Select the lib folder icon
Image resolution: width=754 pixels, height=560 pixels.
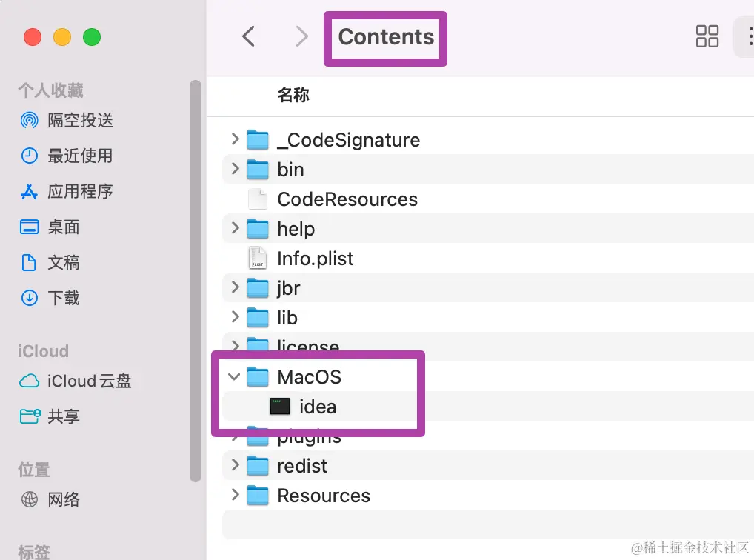tap(258, 318)
